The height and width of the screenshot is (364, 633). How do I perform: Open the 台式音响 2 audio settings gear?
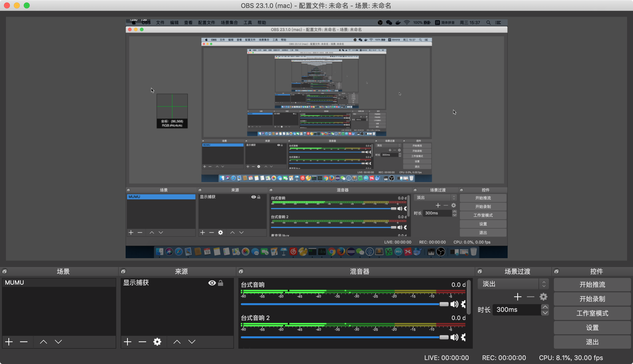point(464,337)
